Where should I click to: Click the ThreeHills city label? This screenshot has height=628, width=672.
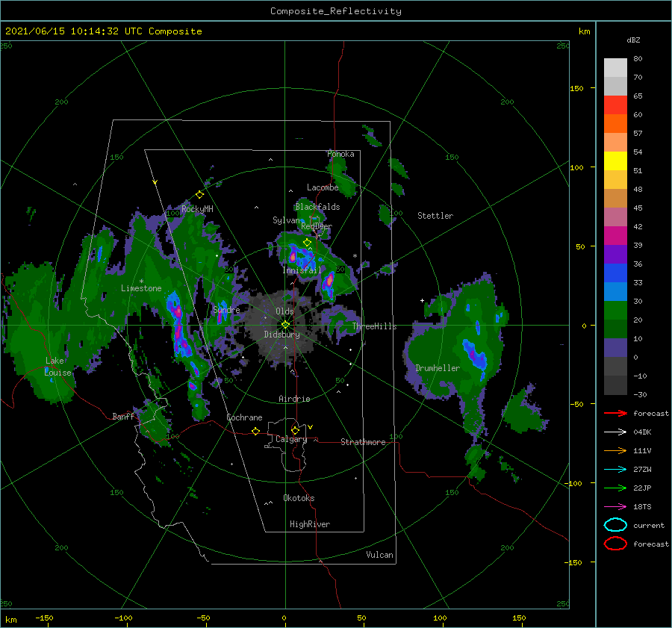pyautogui.click(x=374, y=326)
